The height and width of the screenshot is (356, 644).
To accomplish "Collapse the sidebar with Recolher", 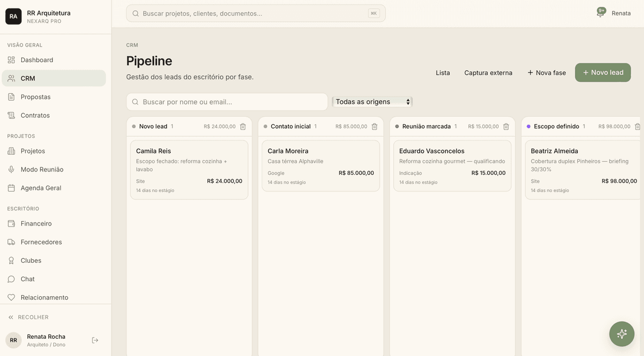I will click(x=28, y=317).
